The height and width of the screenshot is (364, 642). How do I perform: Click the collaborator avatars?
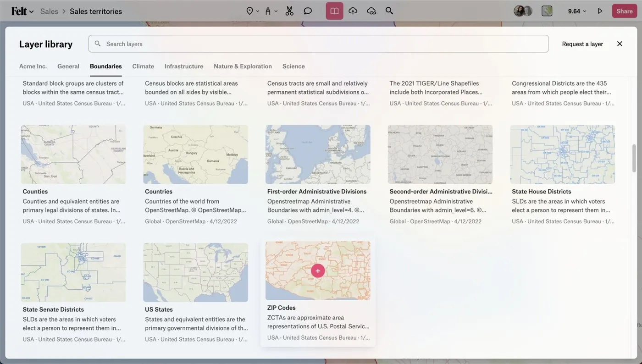[523, 11]
